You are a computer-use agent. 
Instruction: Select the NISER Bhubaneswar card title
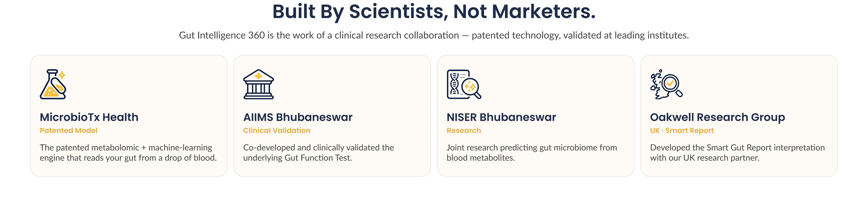coord(501,117)
